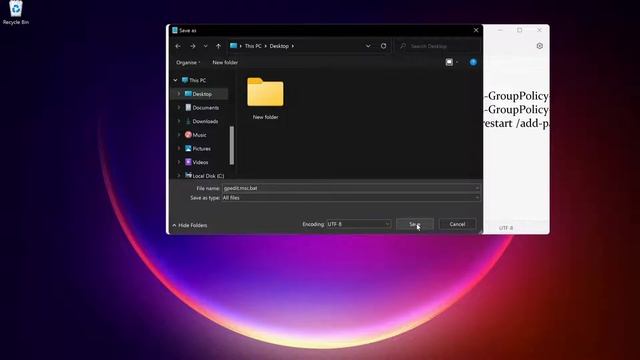Viewport: 640px width, 360px height.
Task: Select Music in the navigation pane
Action: [196, 135]
